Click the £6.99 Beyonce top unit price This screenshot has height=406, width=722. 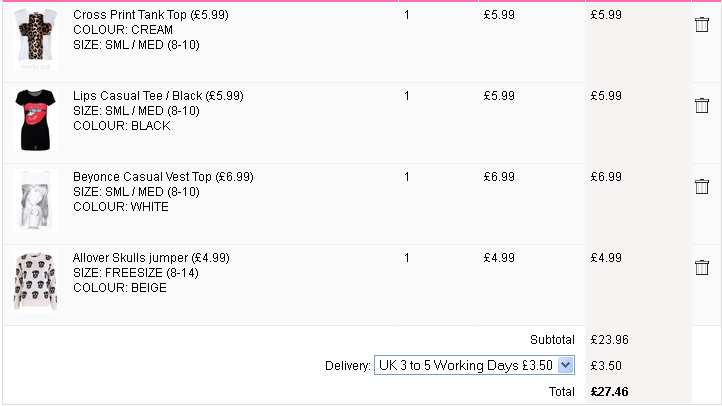click(x=499, y=177)
